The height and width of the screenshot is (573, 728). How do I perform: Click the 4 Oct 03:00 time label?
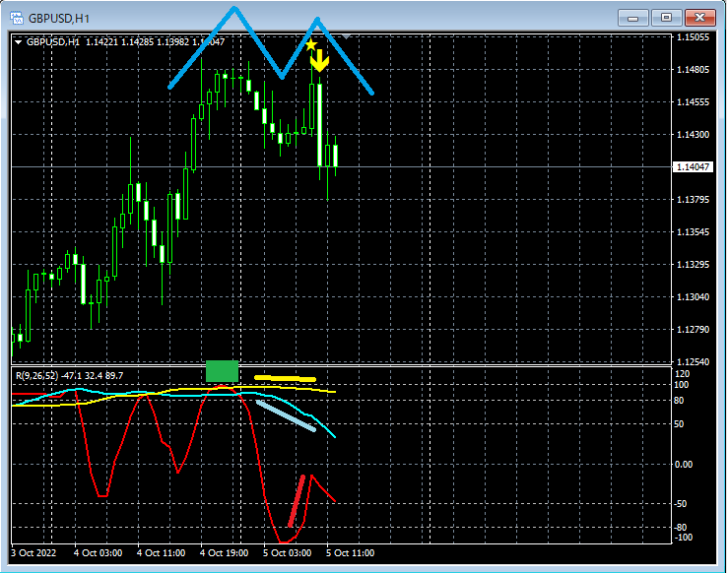98,553
